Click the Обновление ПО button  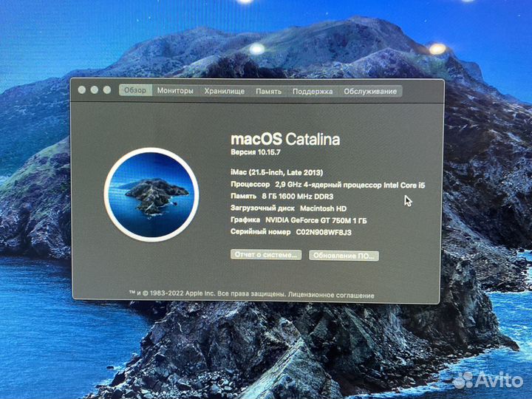pos(344,256)
